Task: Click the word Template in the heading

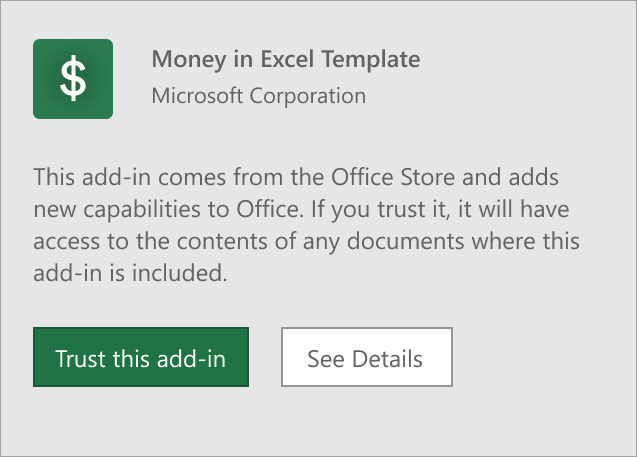Action: [x=371, y=59]
